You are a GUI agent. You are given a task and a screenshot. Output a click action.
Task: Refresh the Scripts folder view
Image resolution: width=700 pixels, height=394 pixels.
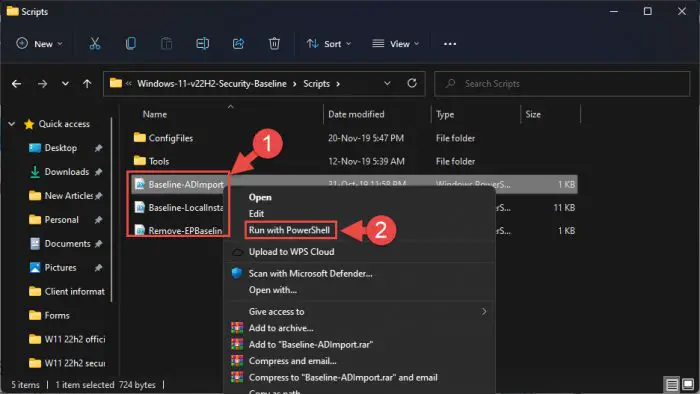pyautogui.click(x=412, y=83)
